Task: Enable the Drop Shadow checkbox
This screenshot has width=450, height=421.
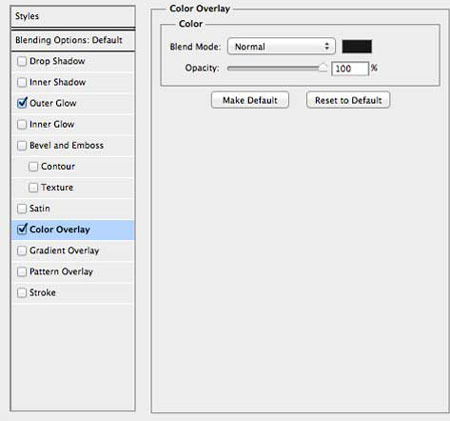Action: (22, 61)
